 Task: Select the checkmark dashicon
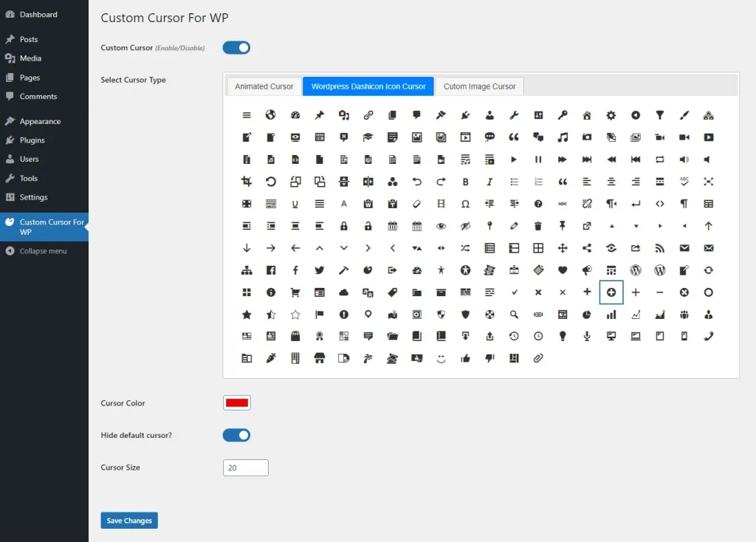click(x=514, y=292)
